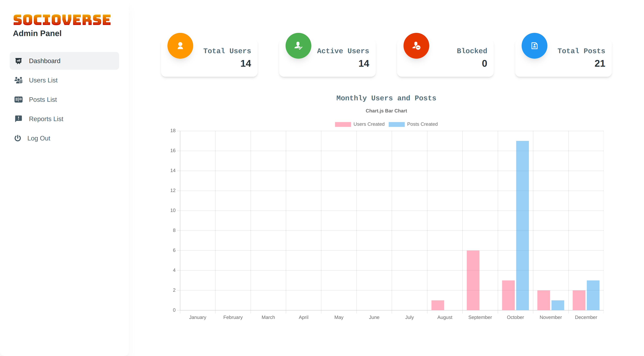The height and width of the screenshot is (356, 644).
Task: Click the January axis label
Action: coord(197,317)
